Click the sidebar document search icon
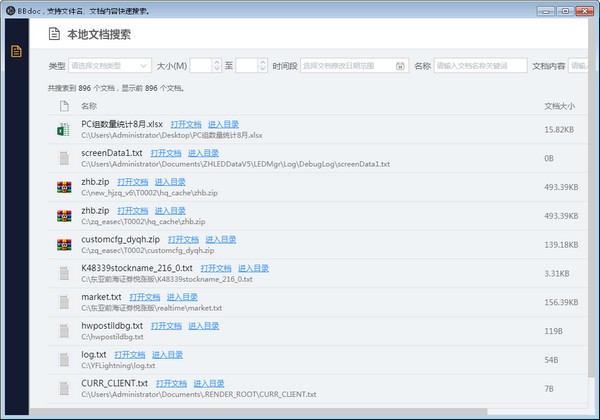This screenshot has width=600, height=420. tap(16, 51)
